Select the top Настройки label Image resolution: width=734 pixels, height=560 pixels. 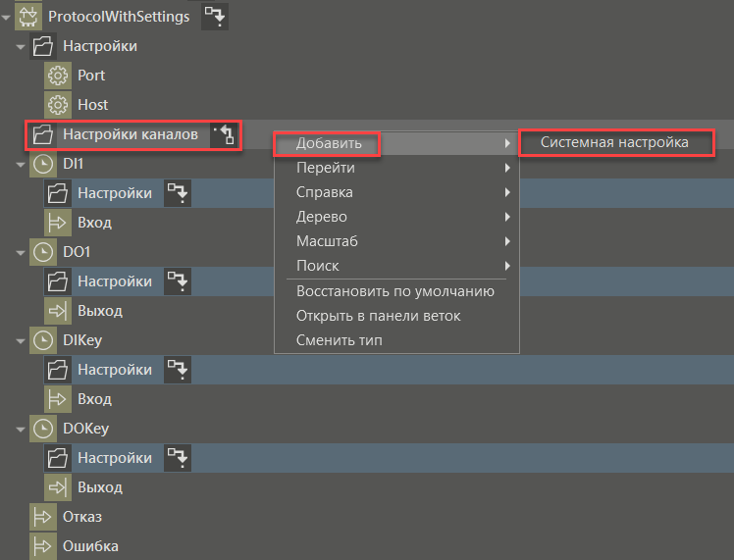[100, 46]
